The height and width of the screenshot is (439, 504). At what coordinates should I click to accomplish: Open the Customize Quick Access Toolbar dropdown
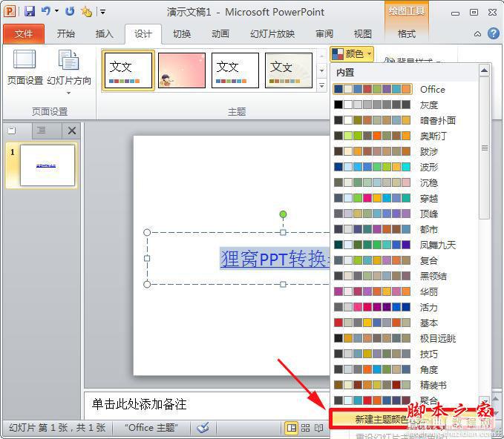tap(103, 12)
